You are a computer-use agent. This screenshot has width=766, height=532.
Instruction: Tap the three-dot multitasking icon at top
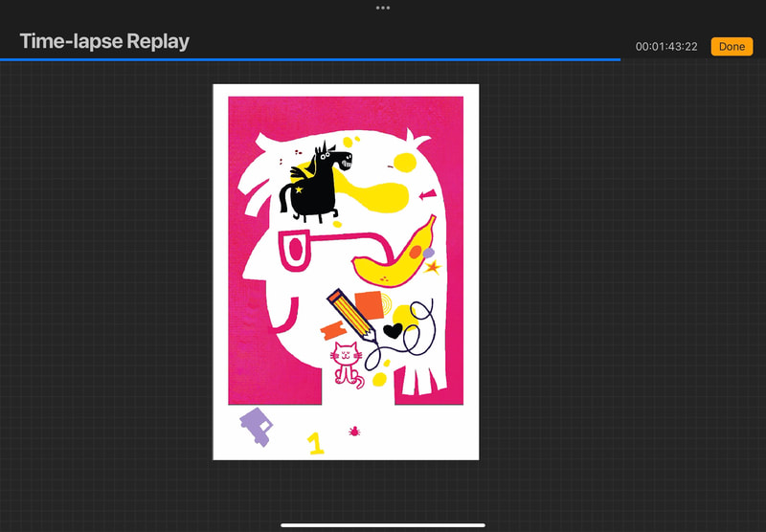[383, 7]
